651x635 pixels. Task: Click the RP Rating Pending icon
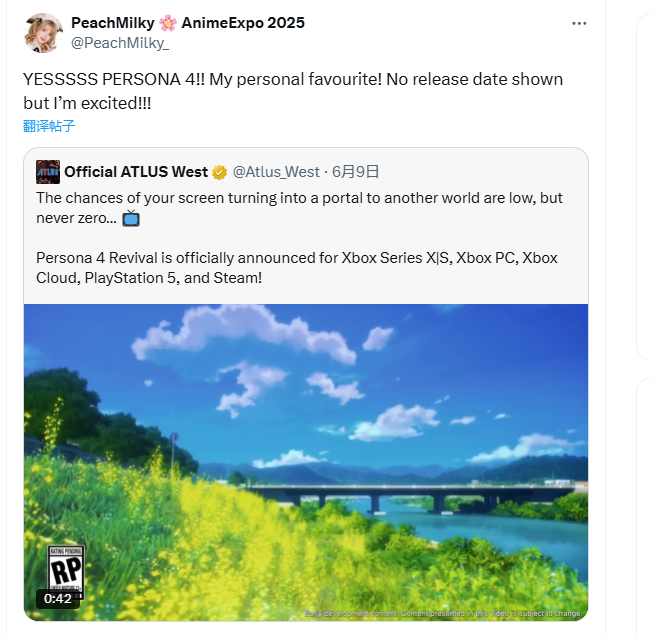[x=66, y=569]
